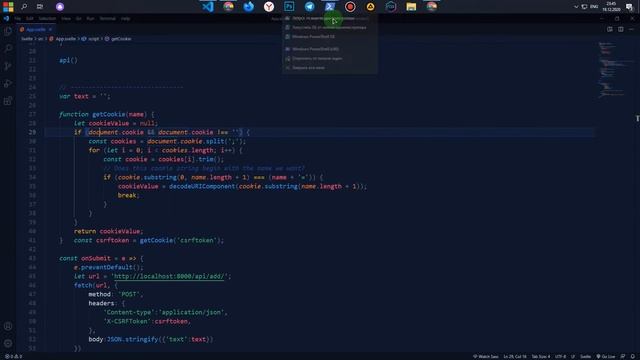
Task: Open File Explorer from the taskbar
Action: click(x=411, y=7)
